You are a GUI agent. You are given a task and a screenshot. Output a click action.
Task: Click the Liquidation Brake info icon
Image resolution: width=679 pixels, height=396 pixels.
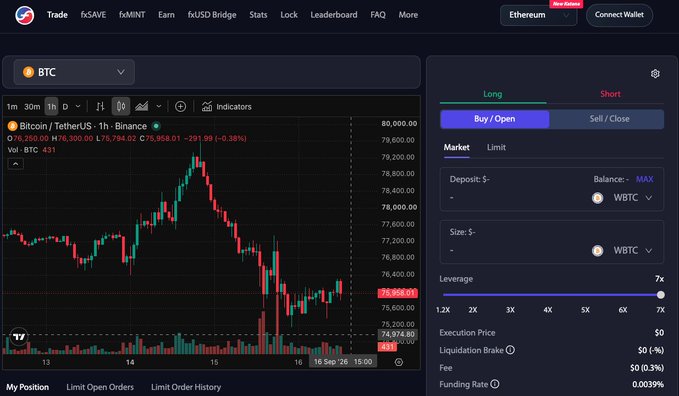510,350
